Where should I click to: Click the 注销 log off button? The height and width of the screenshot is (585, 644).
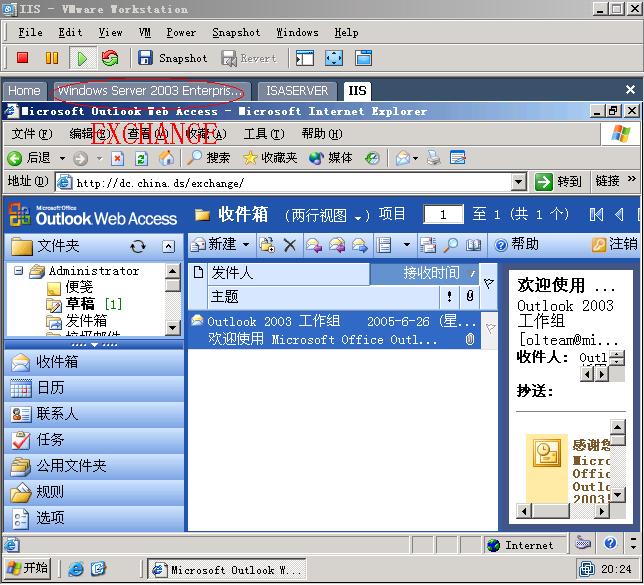[614, 244]
